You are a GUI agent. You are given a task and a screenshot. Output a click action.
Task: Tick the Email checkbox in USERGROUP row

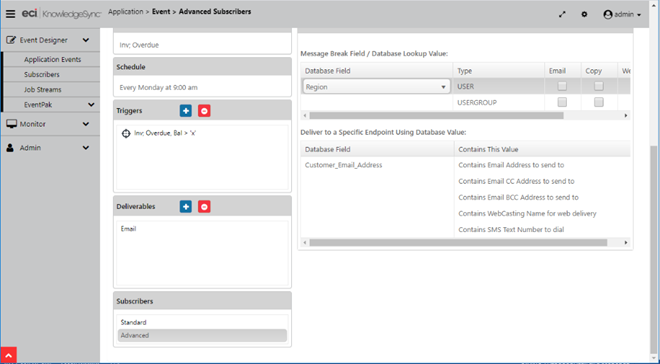[562, 102]
